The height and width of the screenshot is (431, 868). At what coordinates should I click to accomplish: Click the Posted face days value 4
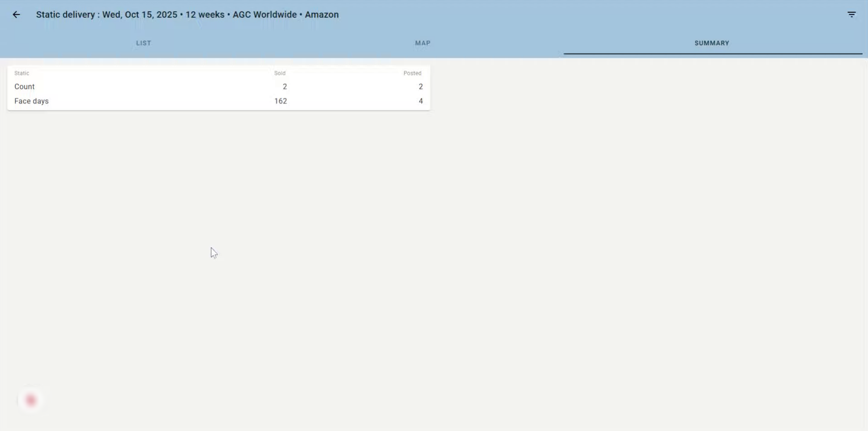pos(421,101)
